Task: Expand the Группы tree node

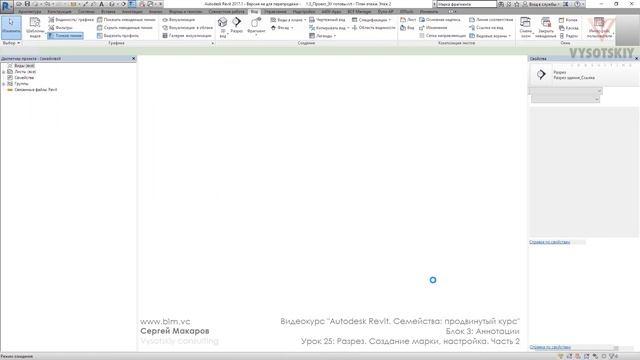Action: (x=4, y=84)
